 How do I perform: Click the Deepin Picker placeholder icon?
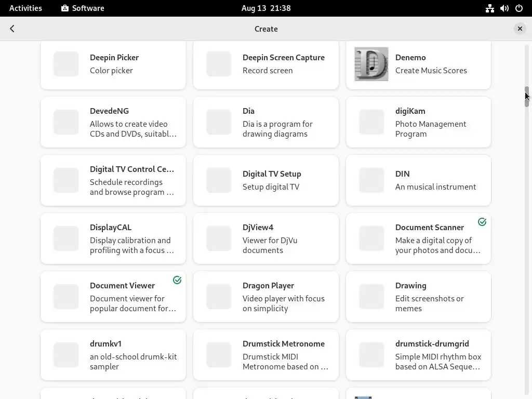pyautogui.click(x=66, y=64)
